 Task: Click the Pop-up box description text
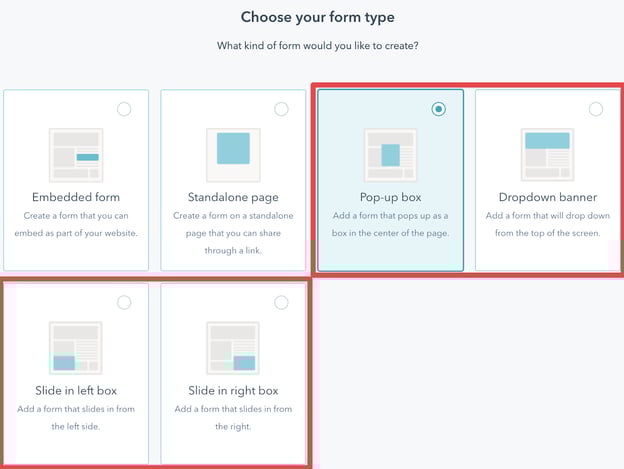pyautogui.click(x=390, y=225)
